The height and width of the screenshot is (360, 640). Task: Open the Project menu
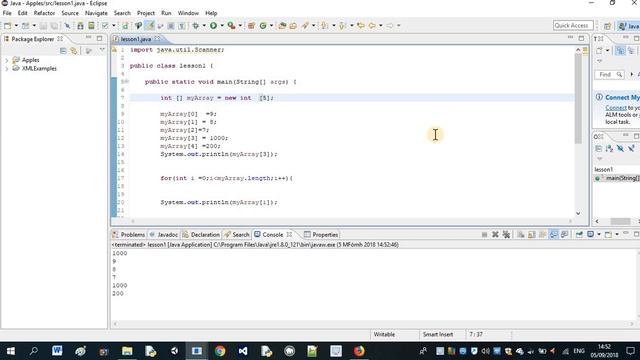pyautogui.click(x=146, y=13)
